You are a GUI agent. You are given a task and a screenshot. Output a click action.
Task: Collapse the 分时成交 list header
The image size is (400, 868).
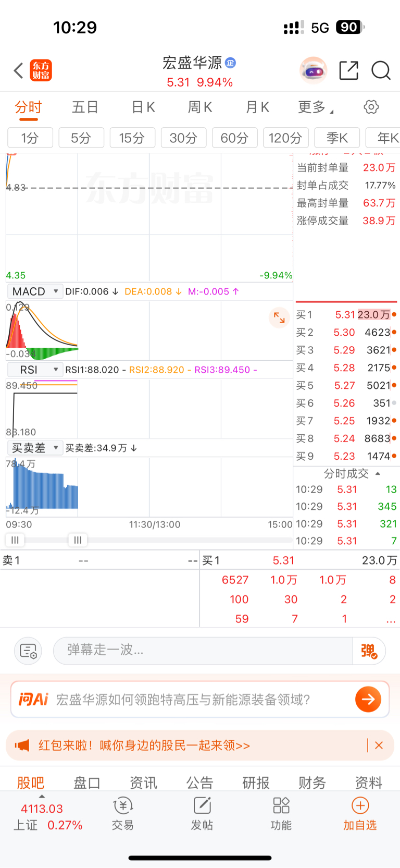pyautogui.click(x=352, y=473)
